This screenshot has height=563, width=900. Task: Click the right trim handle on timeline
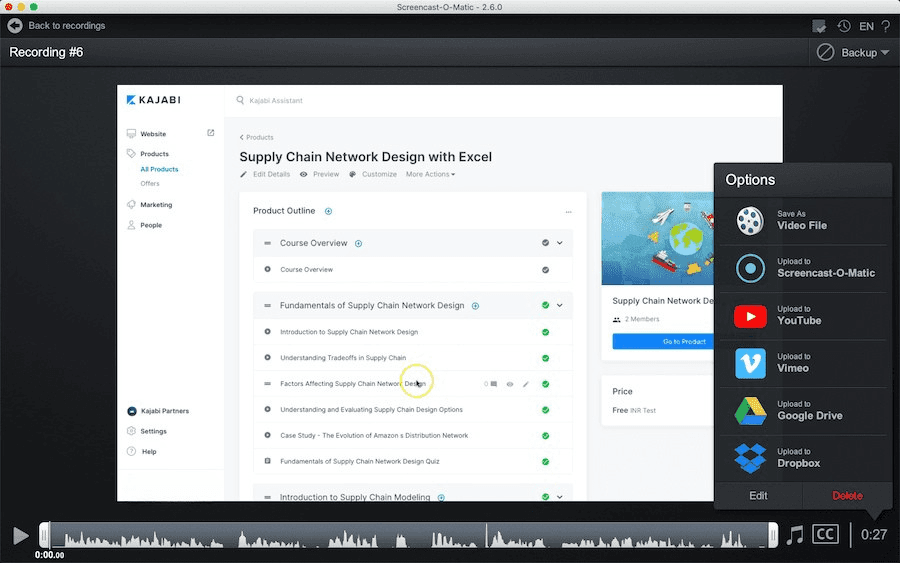point(773,535)
